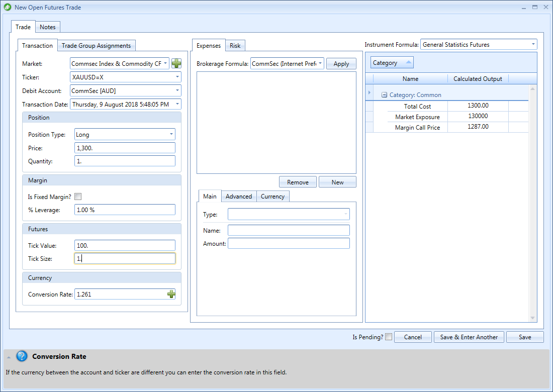
Task: Click the Tick Value input field
Action: click(x=125, y=245)
